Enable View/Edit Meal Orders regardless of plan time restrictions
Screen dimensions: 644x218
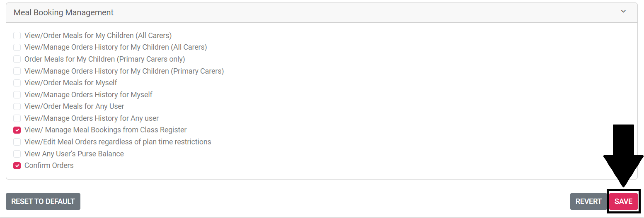(17, 142)
